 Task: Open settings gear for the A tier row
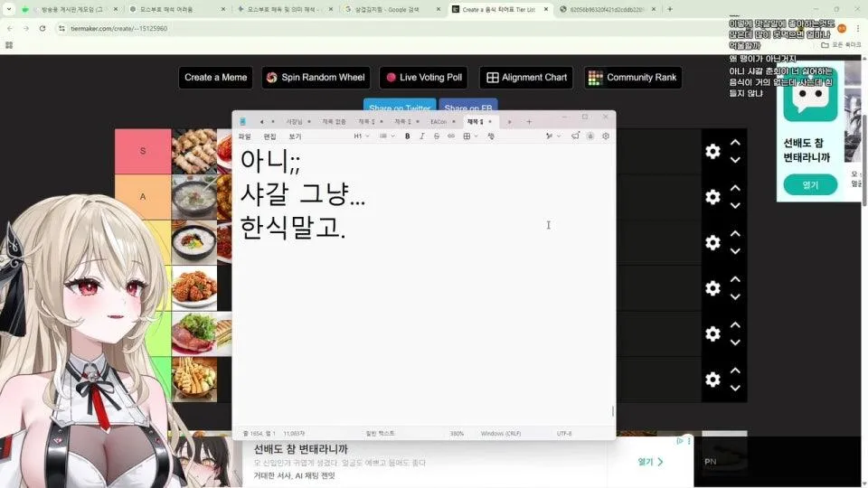click(x=712, y=197)
